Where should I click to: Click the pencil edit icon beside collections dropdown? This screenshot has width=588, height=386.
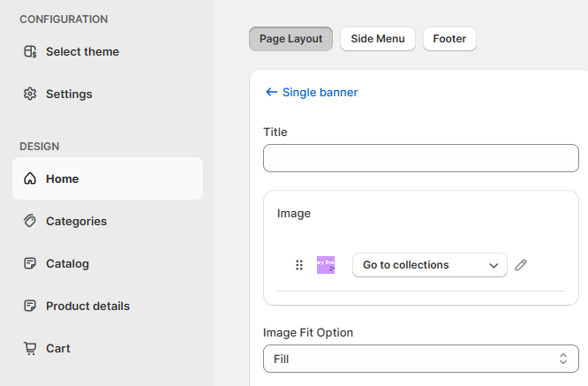click(521, 265)
